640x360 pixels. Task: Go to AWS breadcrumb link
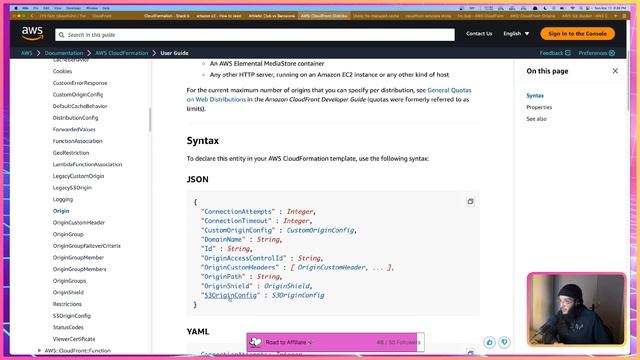click(x=27, y=53)
